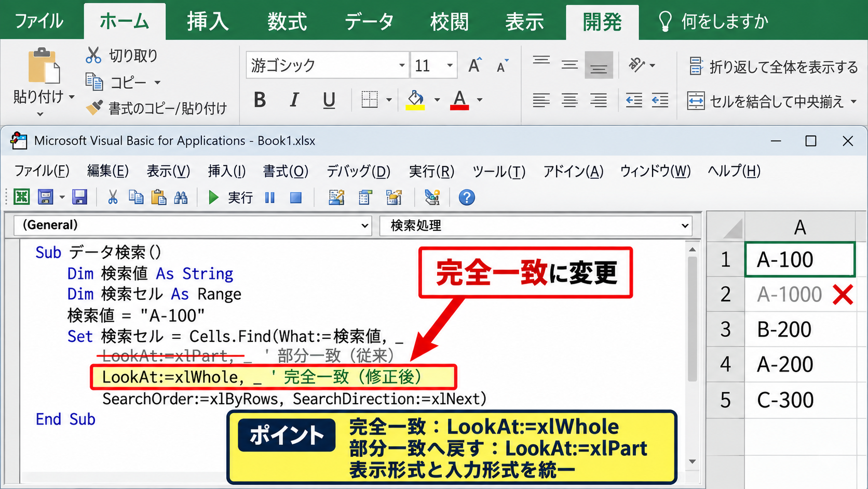This screenshot has width=868, height=489.
Task: Open the コピー dropdown arrow
Action: [x=157, y=82]
